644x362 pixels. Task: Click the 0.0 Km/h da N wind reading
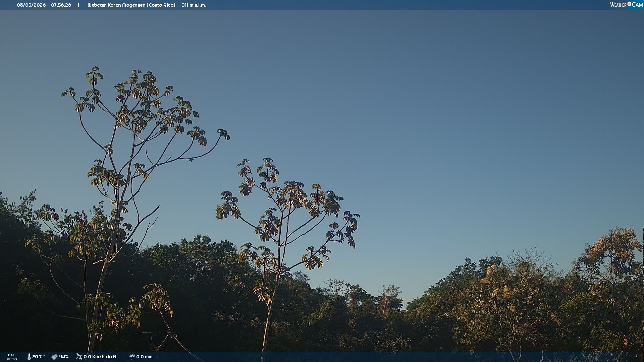pos(100,357)
